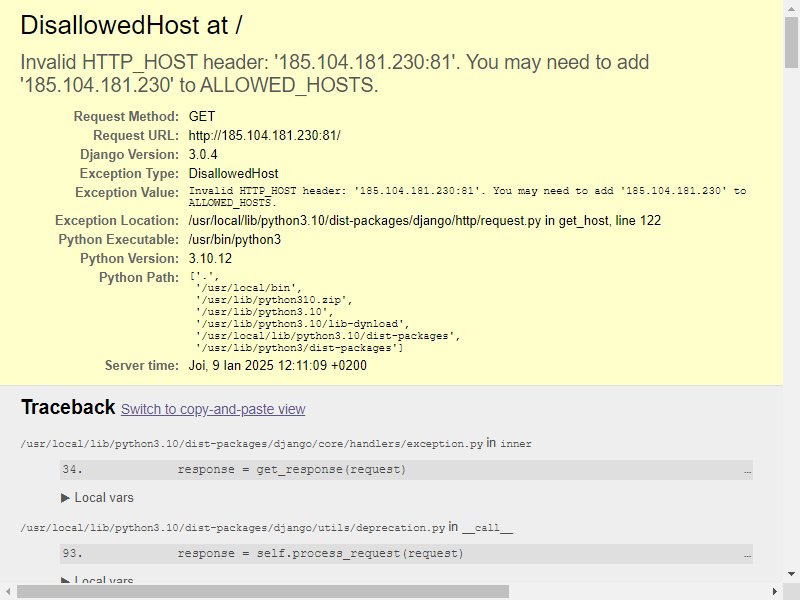The width and height of the screenshot is (800, 600).
Task: Expand code context at line 93
Action: tap(406, 554)
